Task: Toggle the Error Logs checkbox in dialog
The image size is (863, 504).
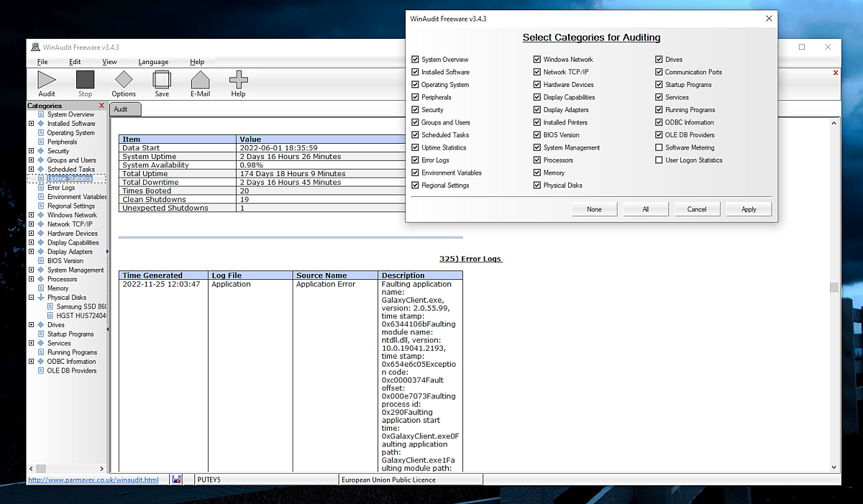Action: point(416,160)
